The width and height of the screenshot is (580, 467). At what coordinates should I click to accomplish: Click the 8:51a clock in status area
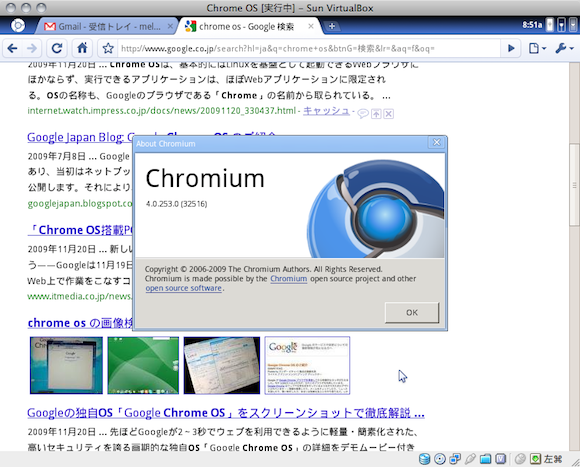[x=532, y=25]
